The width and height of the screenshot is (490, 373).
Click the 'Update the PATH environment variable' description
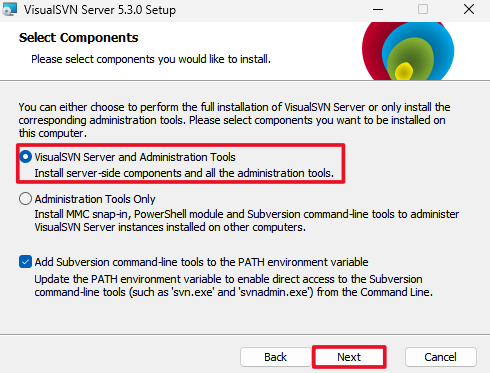coord(234,286)
